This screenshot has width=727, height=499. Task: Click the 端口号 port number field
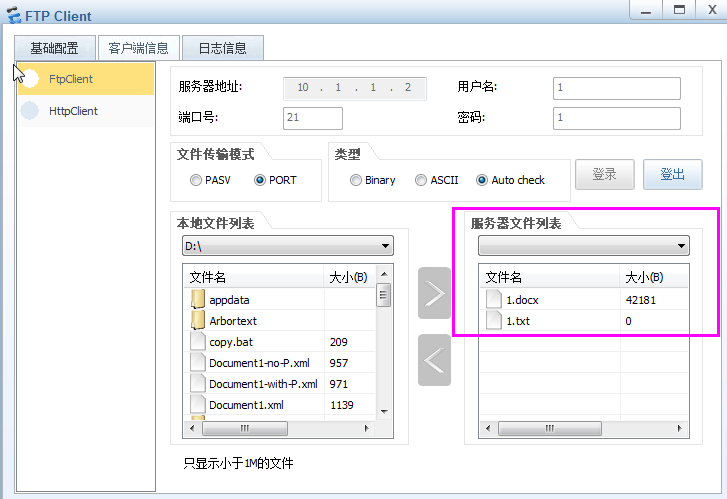pyautogui.click(x=313, y=118)
